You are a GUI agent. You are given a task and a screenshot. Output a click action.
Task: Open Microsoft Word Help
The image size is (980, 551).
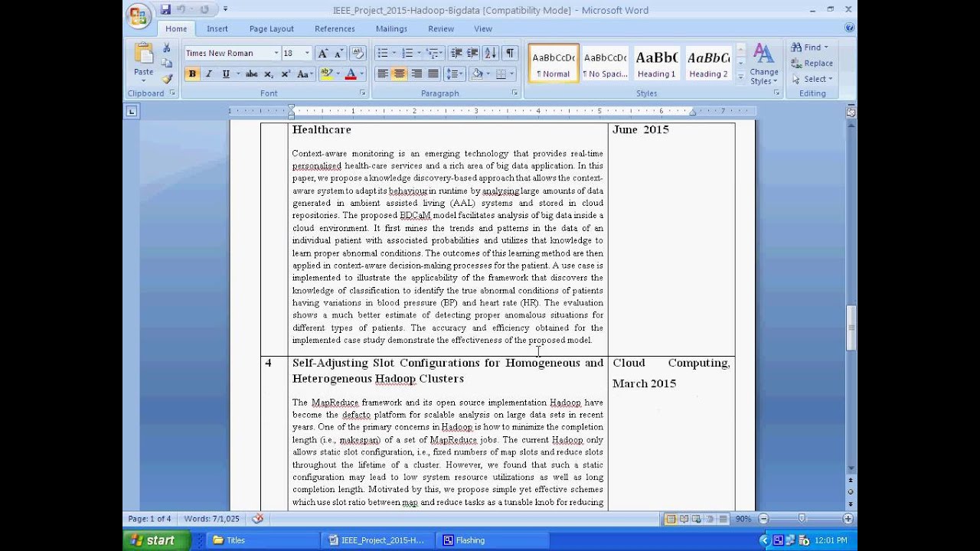point(849,28)
